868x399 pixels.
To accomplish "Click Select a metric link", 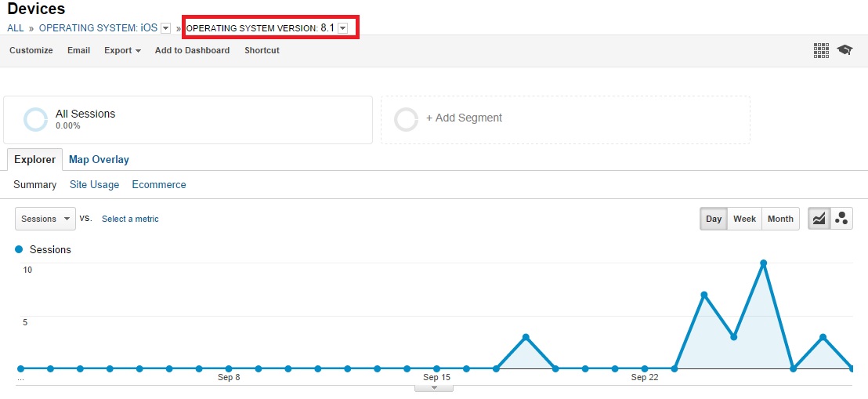I will click(130, 219).
